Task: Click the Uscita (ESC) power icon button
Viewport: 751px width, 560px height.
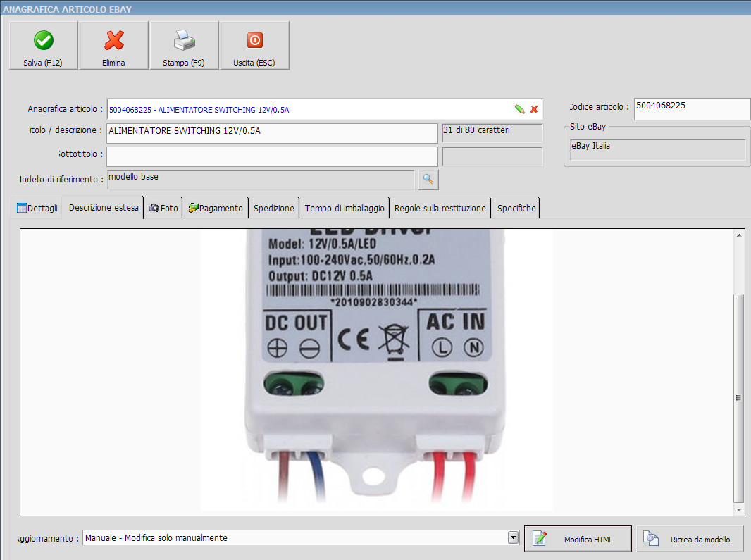Action: tap(254, 46)
